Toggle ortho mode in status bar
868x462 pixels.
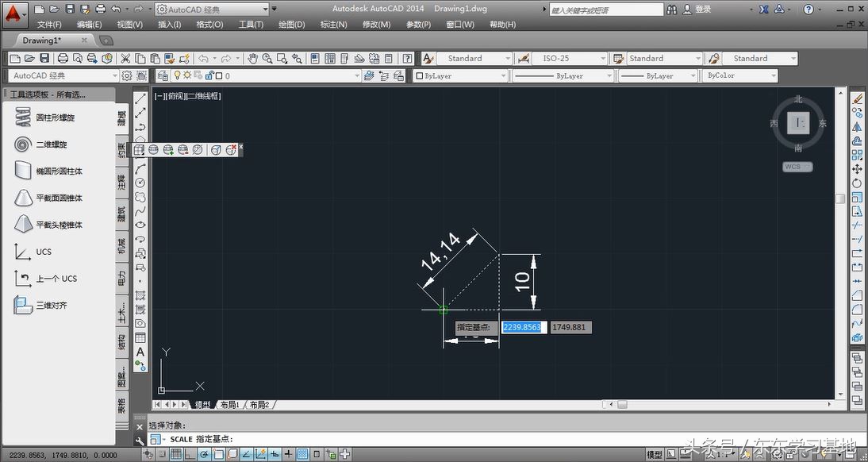[189, 455]
